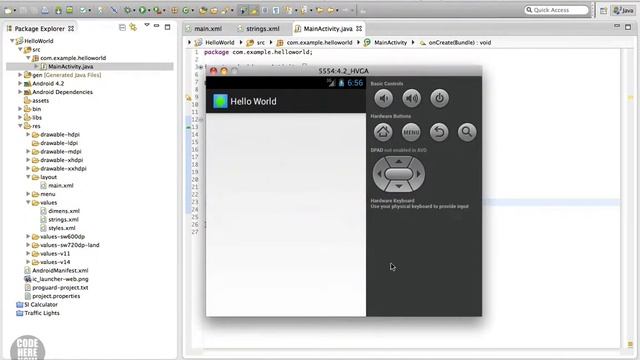Click the New Java Package icon
The image size is (640, 360).
174,10
